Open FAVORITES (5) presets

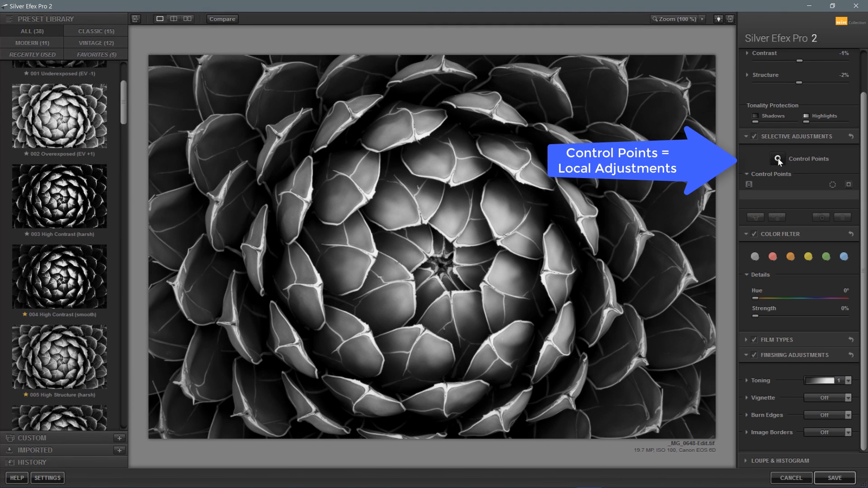pyautogui.click(x=96, y=54)
